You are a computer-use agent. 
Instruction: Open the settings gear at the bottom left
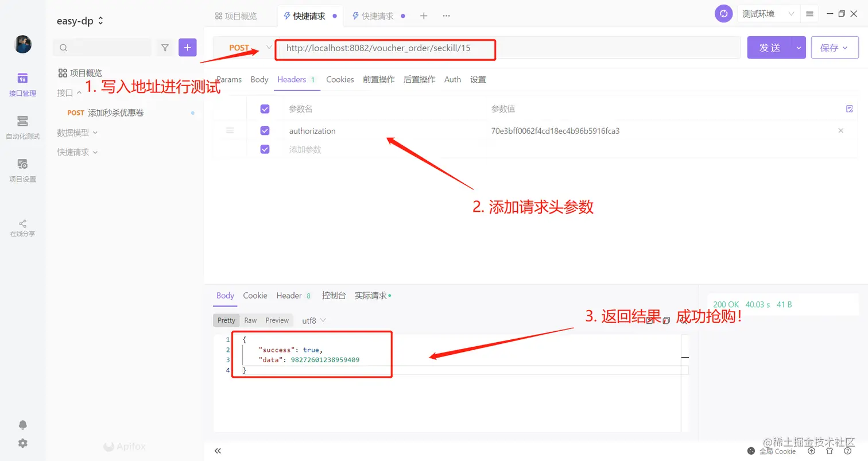(22, 443)
